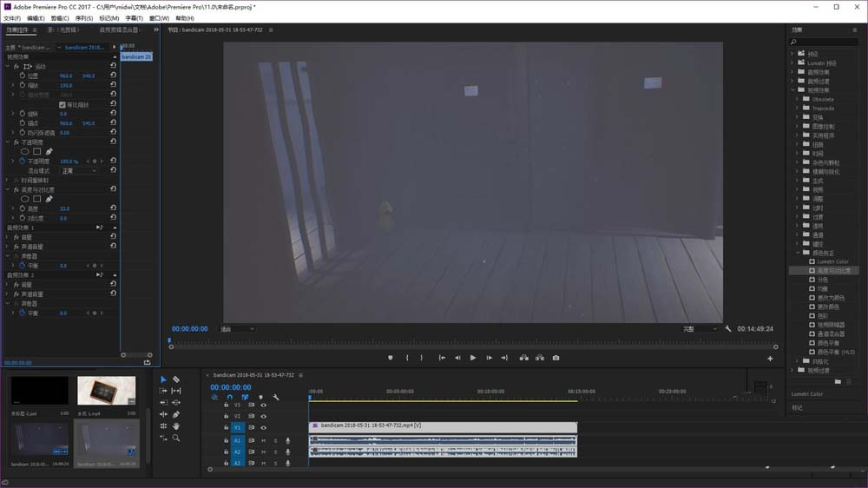
Task: Mute audio track A1
Action: coord(264,440)
